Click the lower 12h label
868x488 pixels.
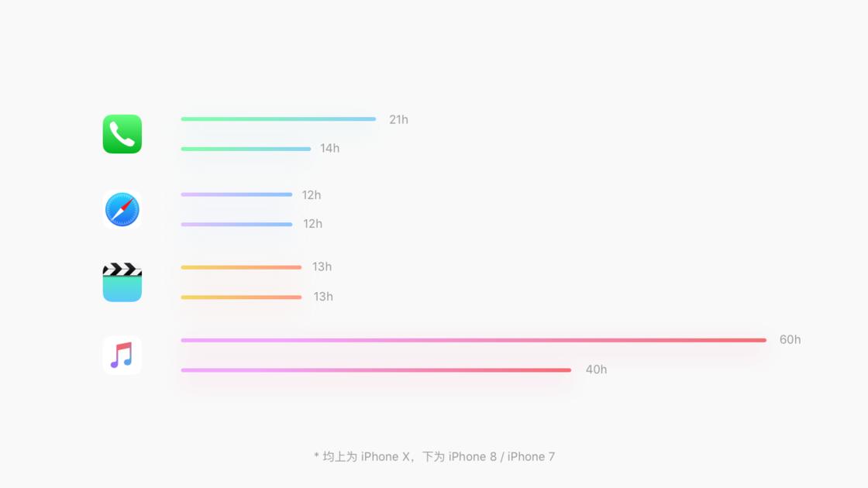coord(312,224)
